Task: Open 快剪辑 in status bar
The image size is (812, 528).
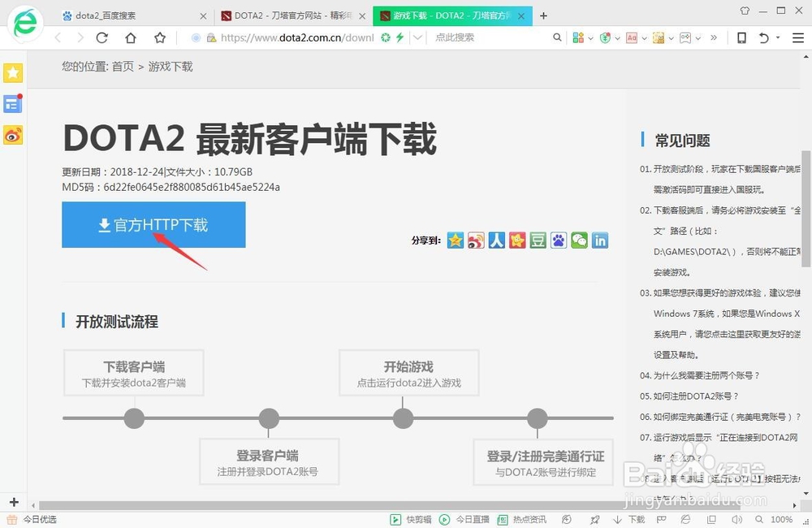Action: 411,519
